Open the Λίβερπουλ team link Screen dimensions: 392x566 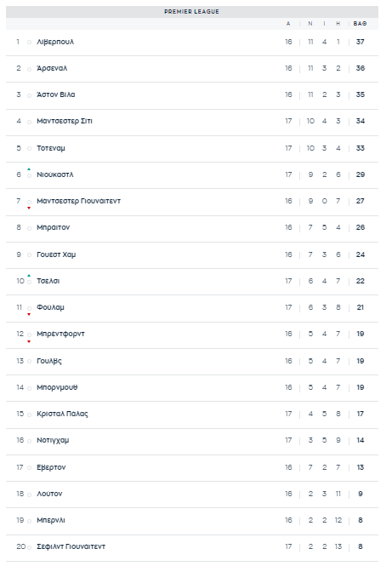click(55, 42)
